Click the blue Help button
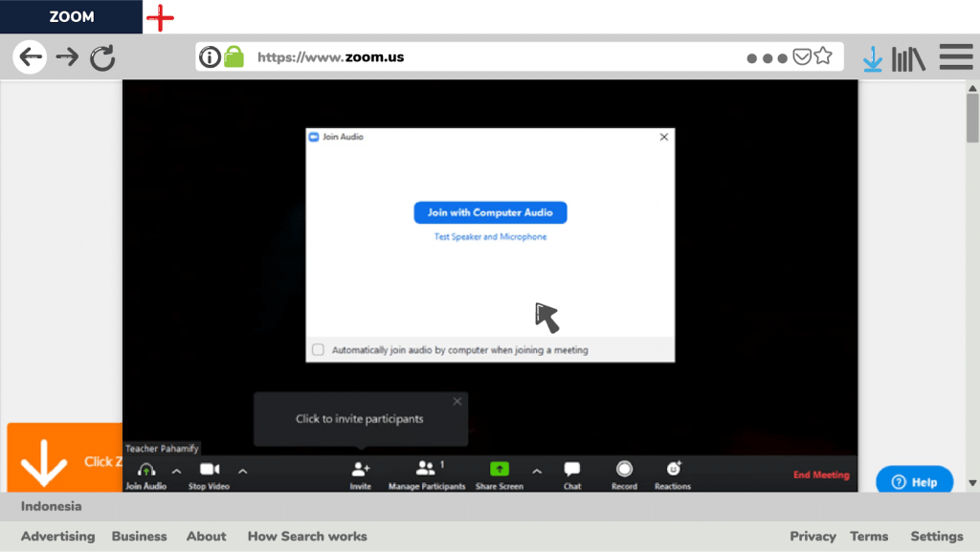This screenshot has width=980, height=552. [x=914, y=481]
